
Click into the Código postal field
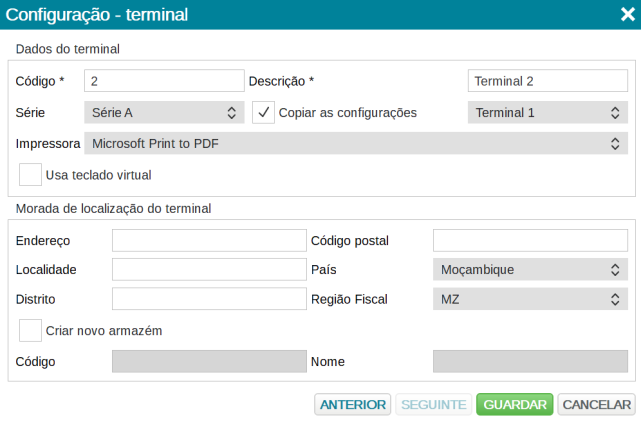click(531, 240)
